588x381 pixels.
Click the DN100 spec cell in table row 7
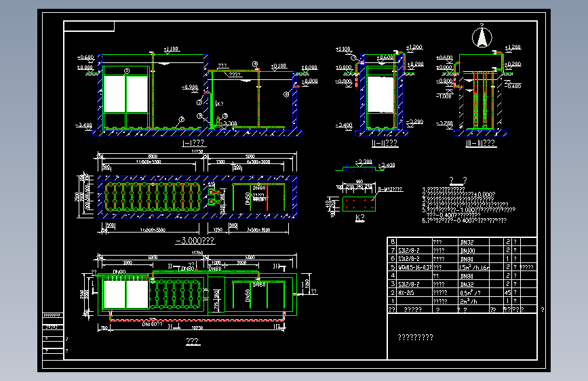click(x=468, y=251)
